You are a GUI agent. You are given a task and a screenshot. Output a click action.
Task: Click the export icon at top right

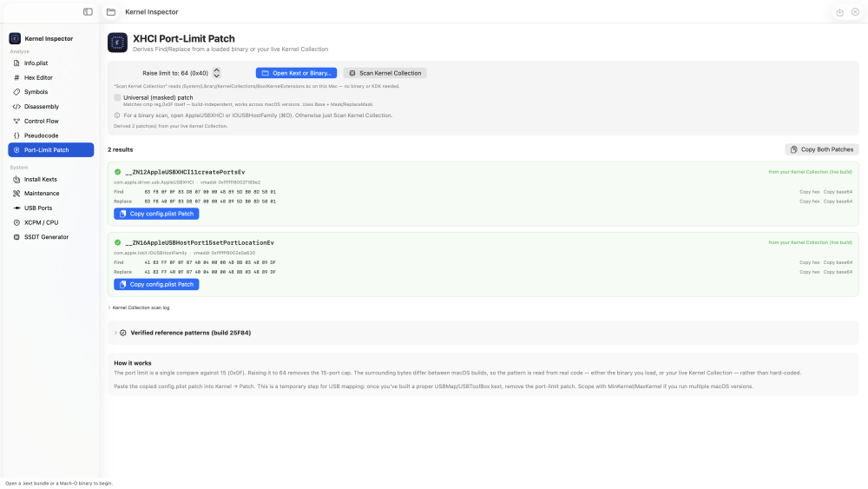[x=839, y=11]
